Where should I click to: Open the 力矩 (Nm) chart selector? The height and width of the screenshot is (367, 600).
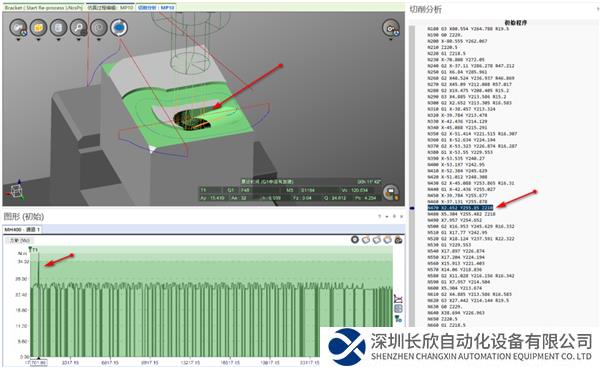[x=19, y=240]
